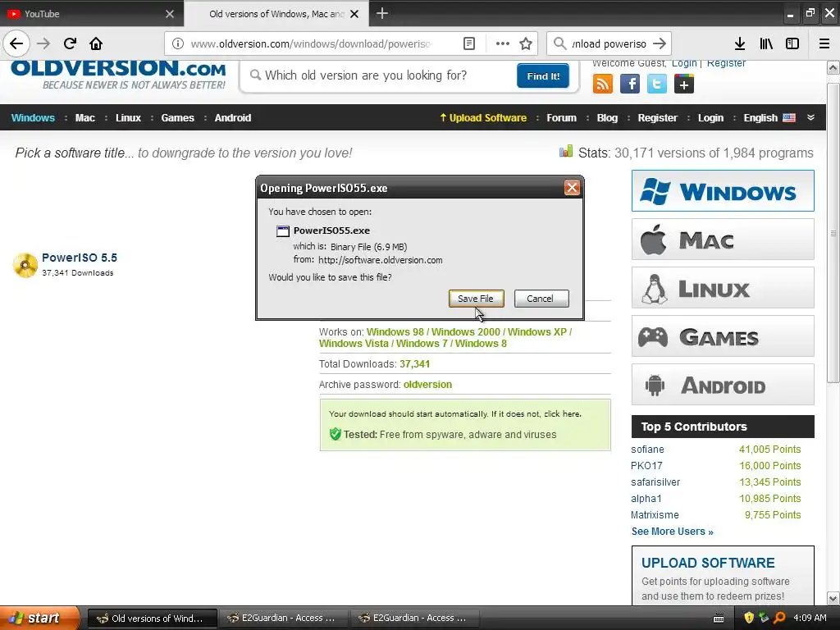Click the See More Users link

click(673, 532)
